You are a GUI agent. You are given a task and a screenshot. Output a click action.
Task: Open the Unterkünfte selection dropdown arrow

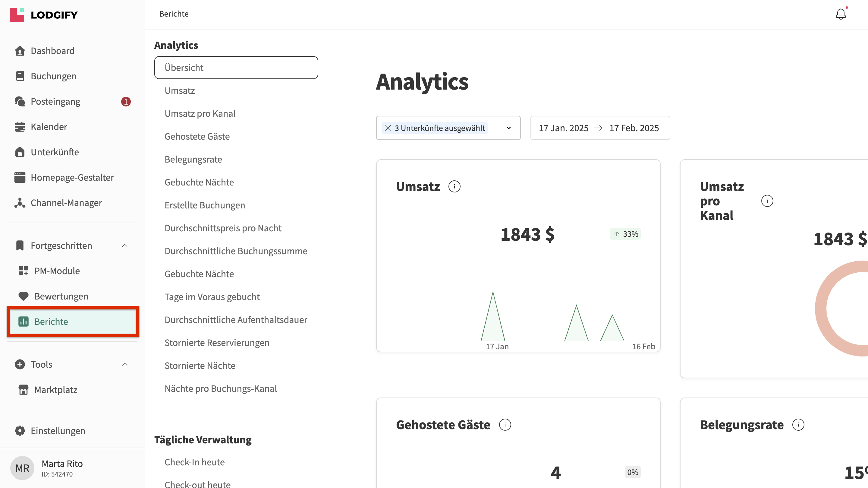pos(508,128)
